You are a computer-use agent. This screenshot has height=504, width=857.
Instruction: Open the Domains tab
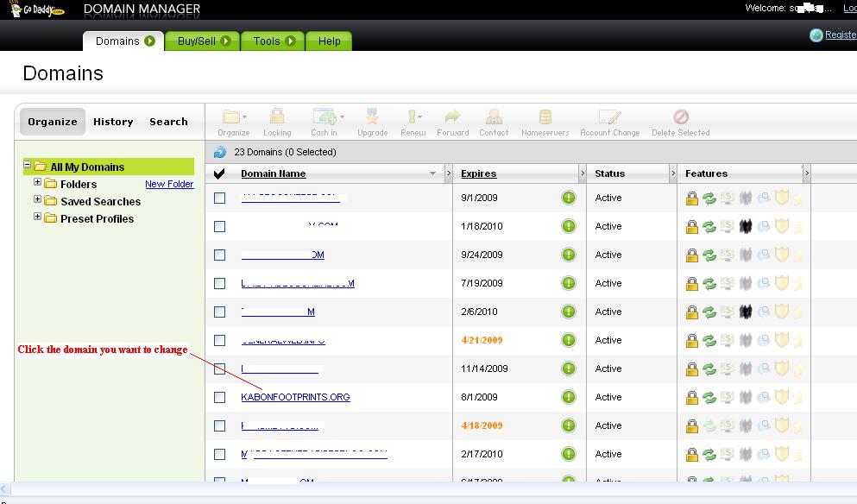(123, 41)
